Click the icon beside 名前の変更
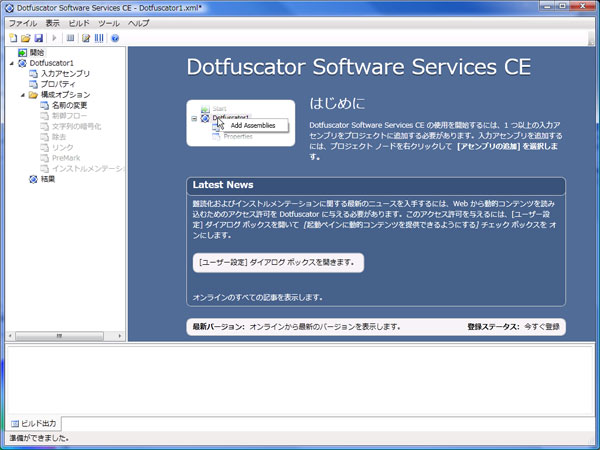 point(45,105)
